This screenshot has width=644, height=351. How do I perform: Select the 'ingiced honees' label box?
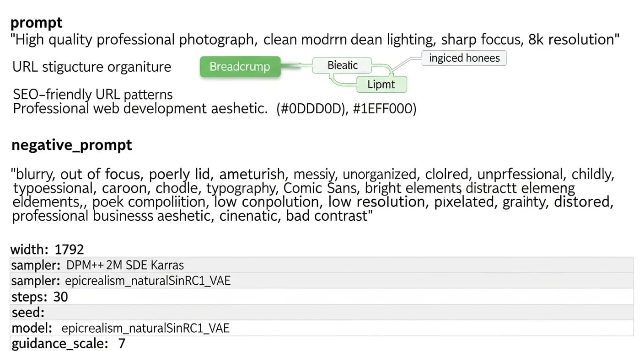coord(464,58)
